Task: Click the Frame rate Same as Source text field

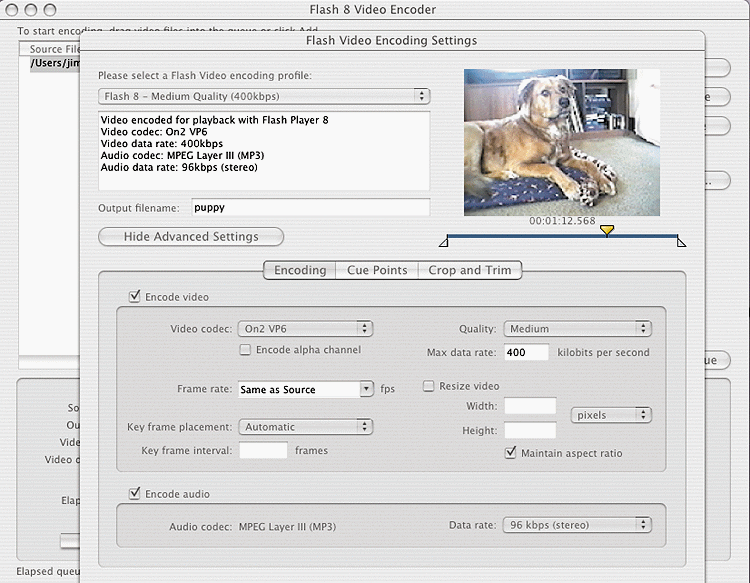Action: (299, 389)
